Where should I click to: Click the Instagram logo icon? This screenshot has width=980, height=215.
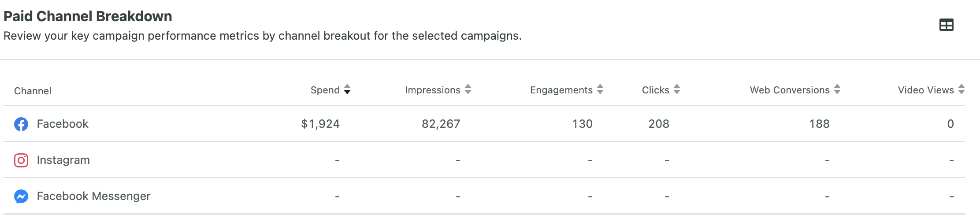(x=21, y=160)
